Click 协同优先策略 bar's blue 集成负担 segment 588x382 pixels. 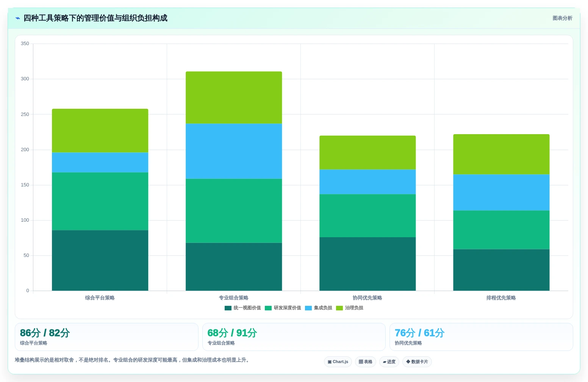pos(367,182)
